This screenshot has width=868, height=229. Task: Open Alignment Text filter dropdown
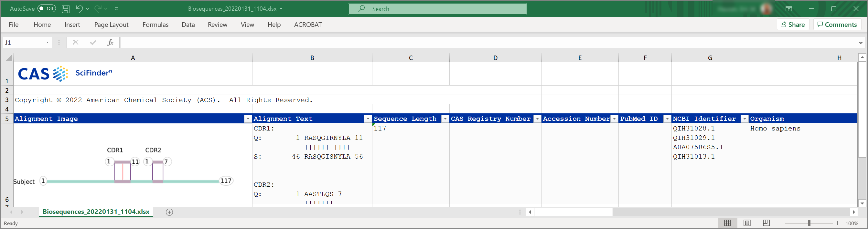[368, 119]
